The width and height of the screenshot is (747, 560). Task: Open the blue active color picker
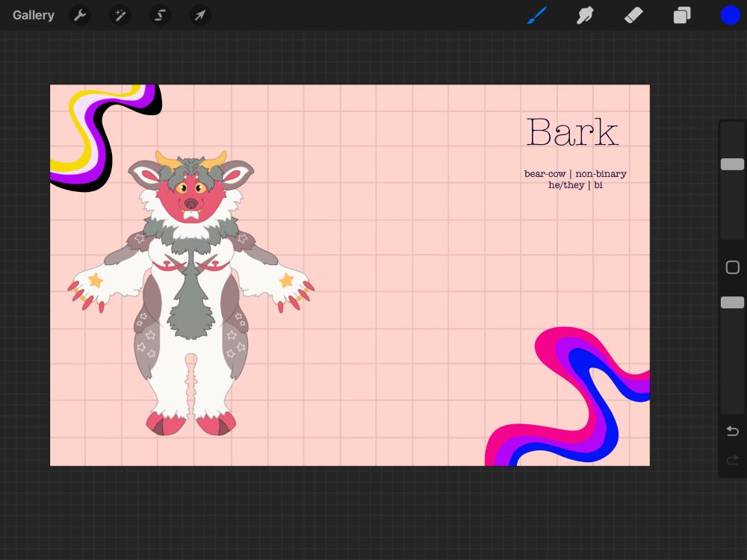tap(730, 15)
